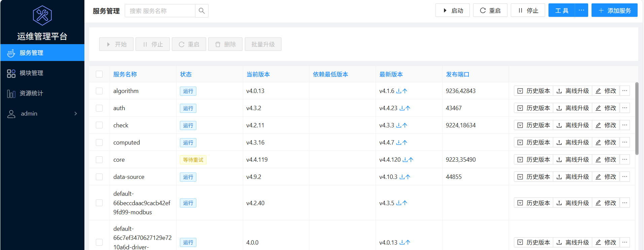Viewport: 644px width, 250px height.
Task: Open 历史版本 for computed row
Action: 534,143
